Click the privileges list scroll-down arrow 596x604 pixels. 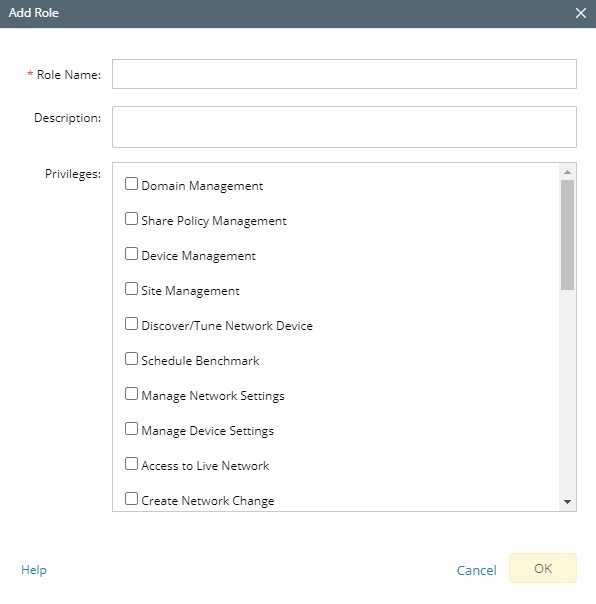pyautogui.click(x=567, y=502)
